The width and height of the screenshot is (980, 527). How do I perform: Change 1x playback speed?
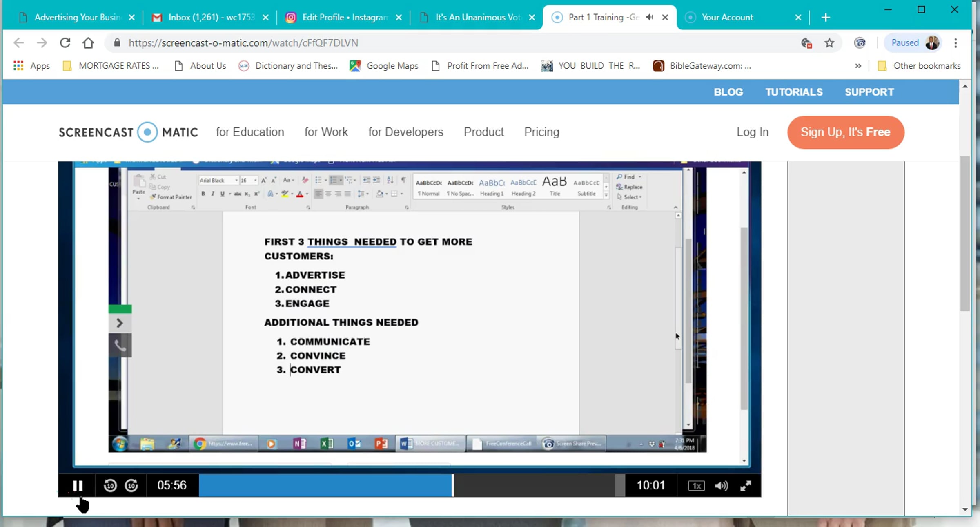(696, 485)
